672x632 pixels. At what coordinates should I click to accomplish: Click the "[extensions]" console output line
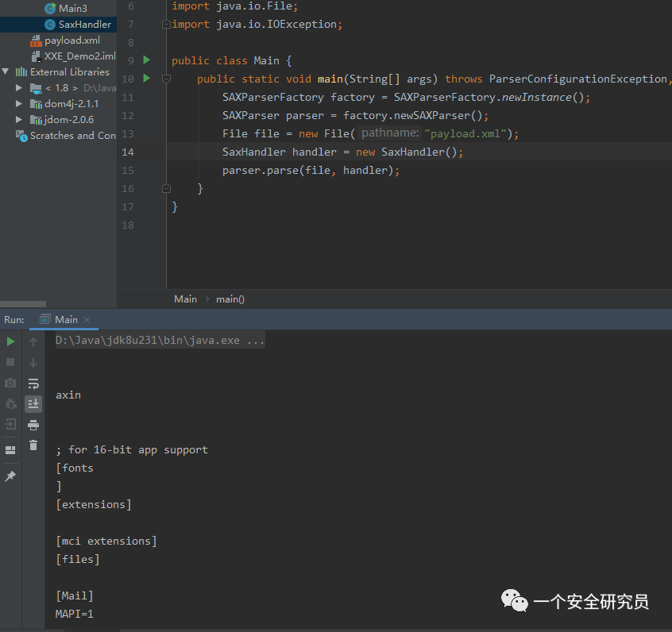click(x=94, y=504)
